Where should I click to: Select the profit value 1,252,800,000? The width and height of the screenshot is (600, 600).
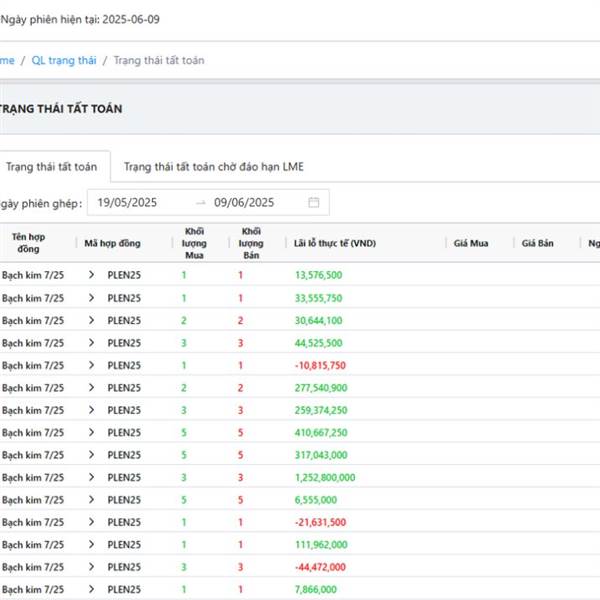(325, 477)
